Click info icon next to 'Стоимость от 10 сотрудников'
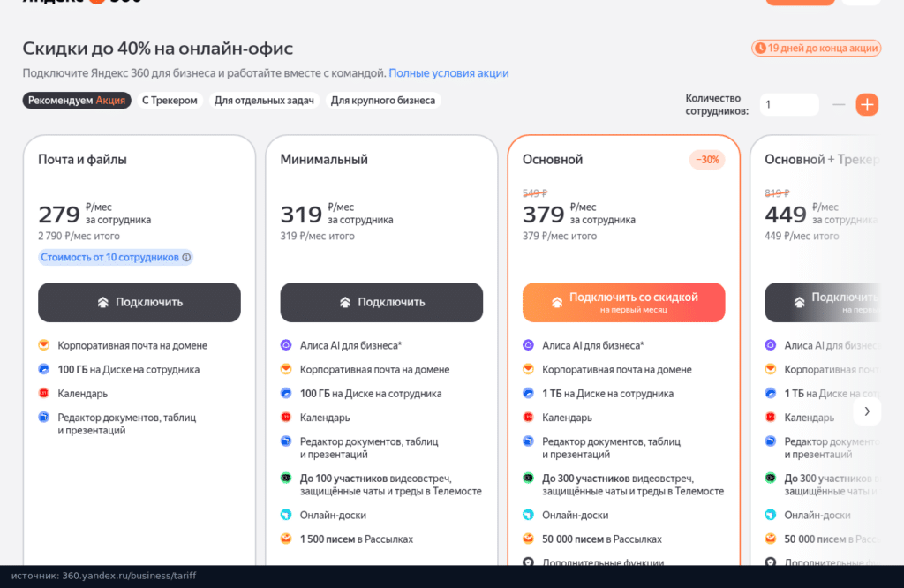 tap(186, 257)
